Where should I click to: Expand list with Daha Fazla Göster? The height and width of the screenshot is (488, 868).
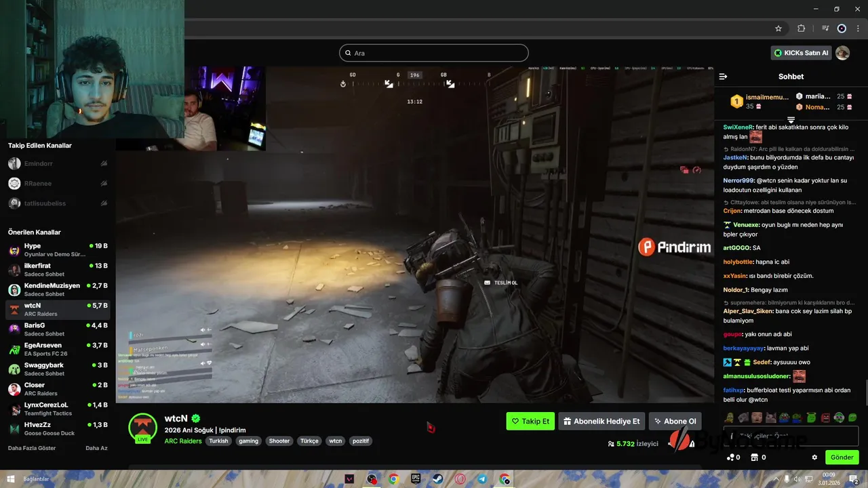pyautogui.click(x=32, y=448)
